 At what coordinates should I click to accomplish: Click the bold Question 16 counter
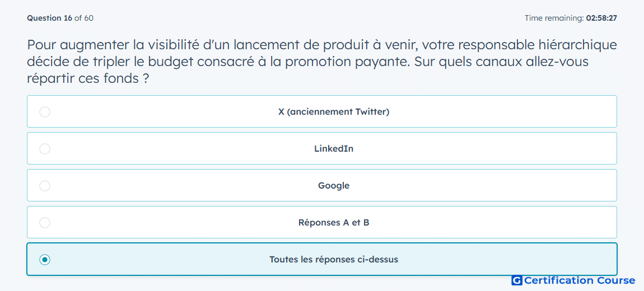tap(50, 18)
